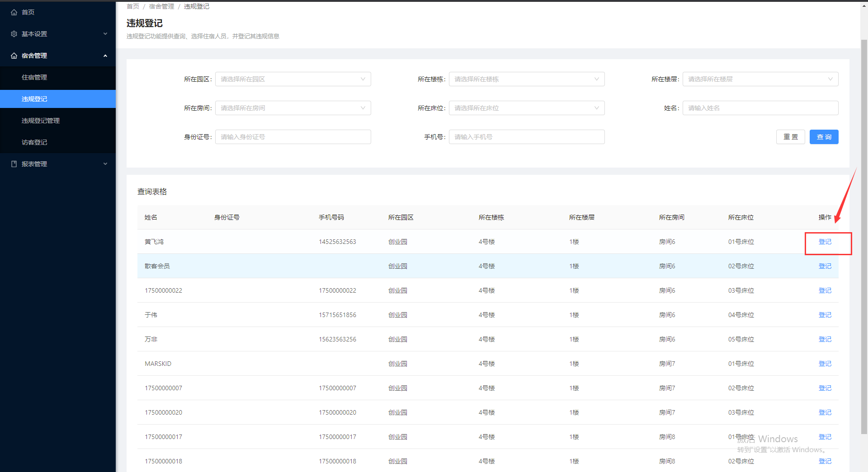Click the report icon beside 报表管理
This screenshot has width=868, height=472.
pos(14,164)
